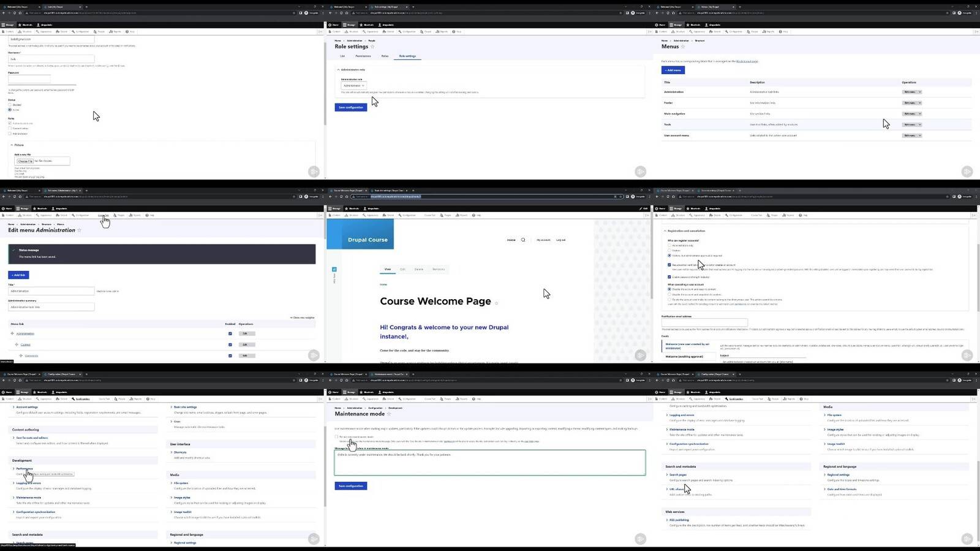Select the Administrators only registration radio button
Image resolution: width=980 pixels, height=551 pixels.
pyautogui.click(x=669, y=245)
